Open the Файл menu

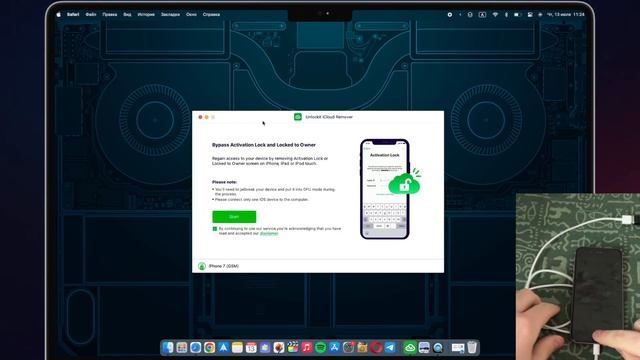pos(91,14)
